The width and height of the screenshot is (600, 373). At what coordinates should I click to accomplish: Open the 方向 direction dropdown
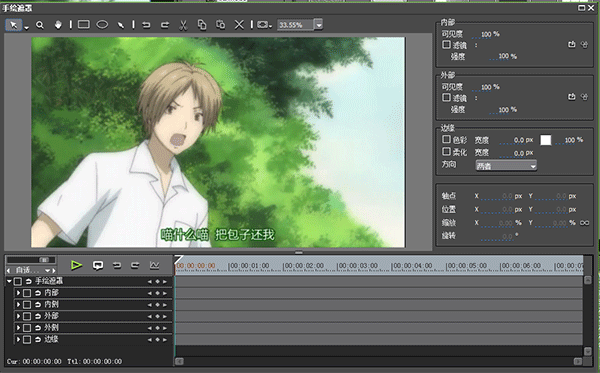[506, 166]
